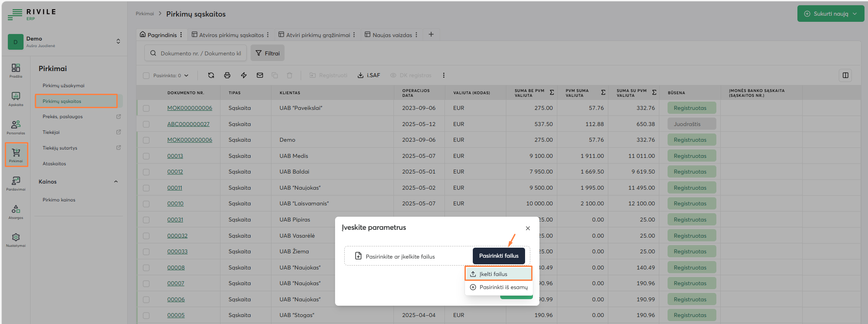Open Nustatymai settings in sidebar
868x324 pixels.
point(16,240)
